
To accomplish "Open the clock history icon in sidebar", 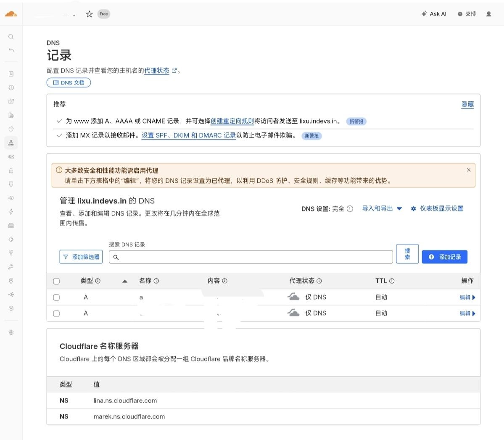I will click(11, 87).
